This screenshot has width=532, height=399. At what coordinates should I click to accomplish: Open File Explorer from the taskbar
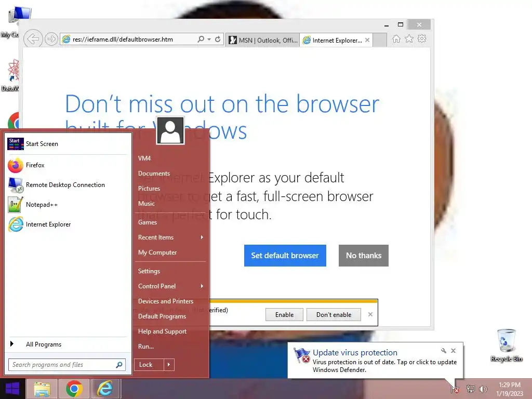42,389
